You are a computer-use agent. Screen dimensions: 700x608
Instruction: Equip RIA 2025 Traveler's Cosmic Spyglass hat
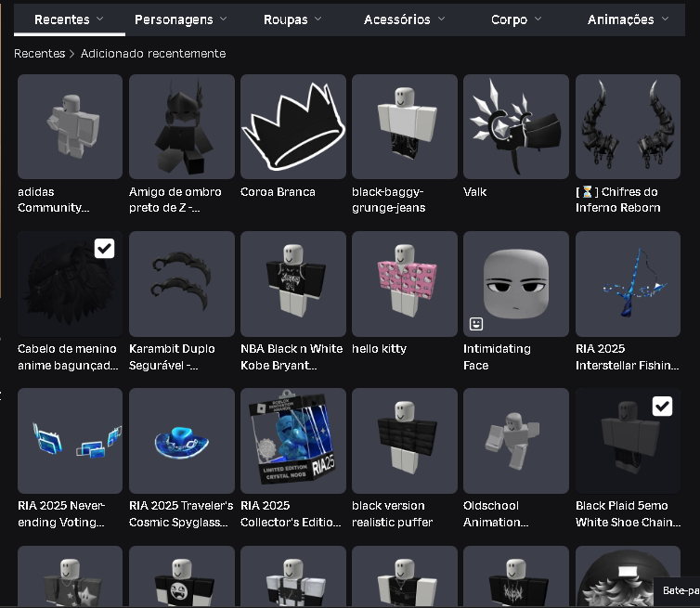click(181, 441)
